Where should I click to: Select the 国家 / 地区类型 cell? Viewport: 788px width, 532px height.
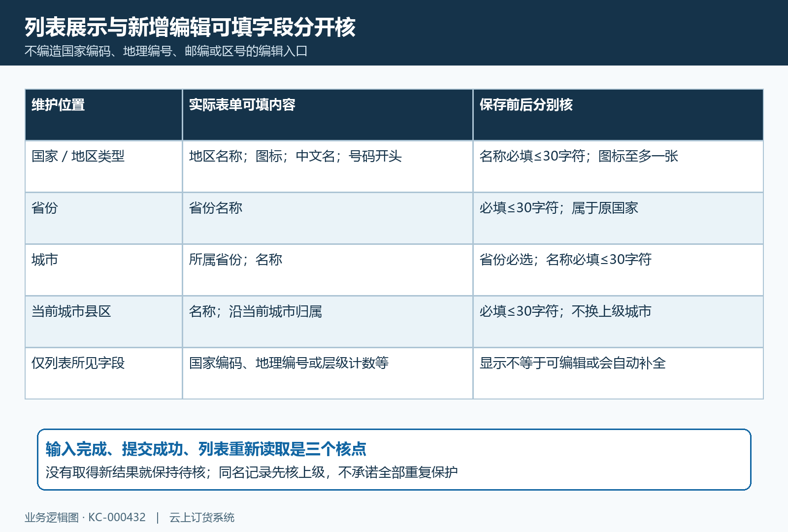click(x=103, y=166)
